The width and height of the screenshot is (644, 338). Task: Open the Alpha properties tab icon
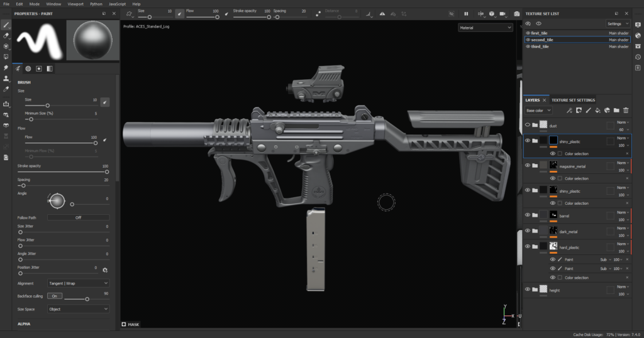pyautogui.click(x=28, y=68)
